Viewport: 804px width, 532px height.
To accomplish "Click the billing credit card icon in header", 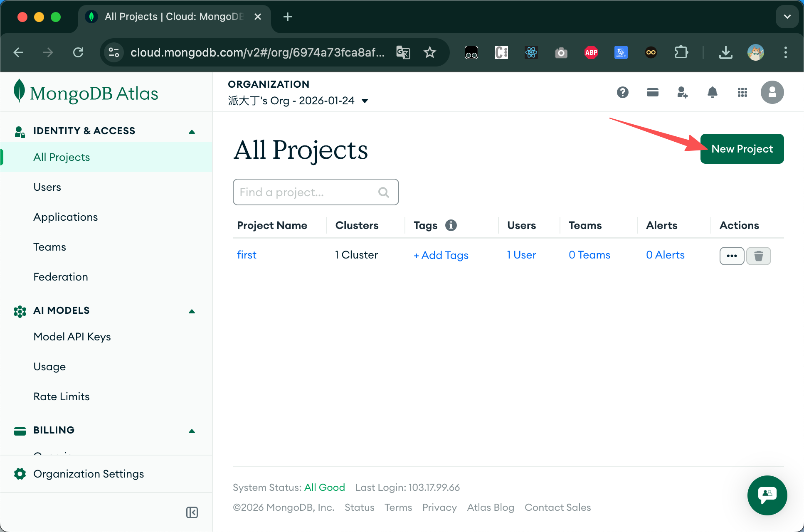I will pyautogui.click(x=652, y=92).
